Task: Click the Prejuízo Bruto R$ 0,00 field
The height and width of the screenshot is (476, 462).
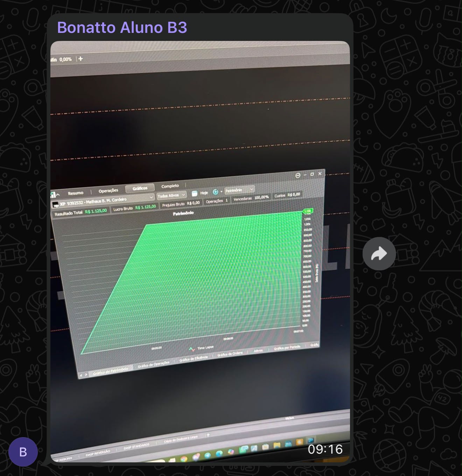Action: [181, 204]
